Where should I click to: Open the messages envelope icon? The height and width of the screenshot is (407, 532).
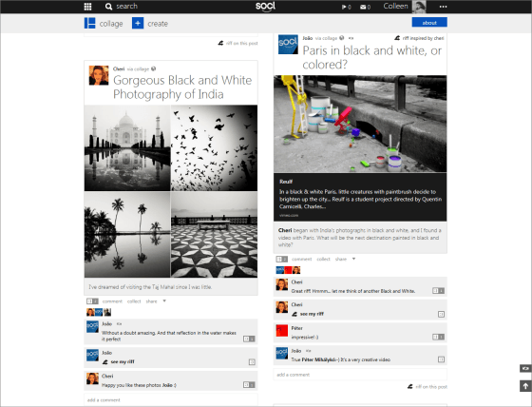(363, 7)
